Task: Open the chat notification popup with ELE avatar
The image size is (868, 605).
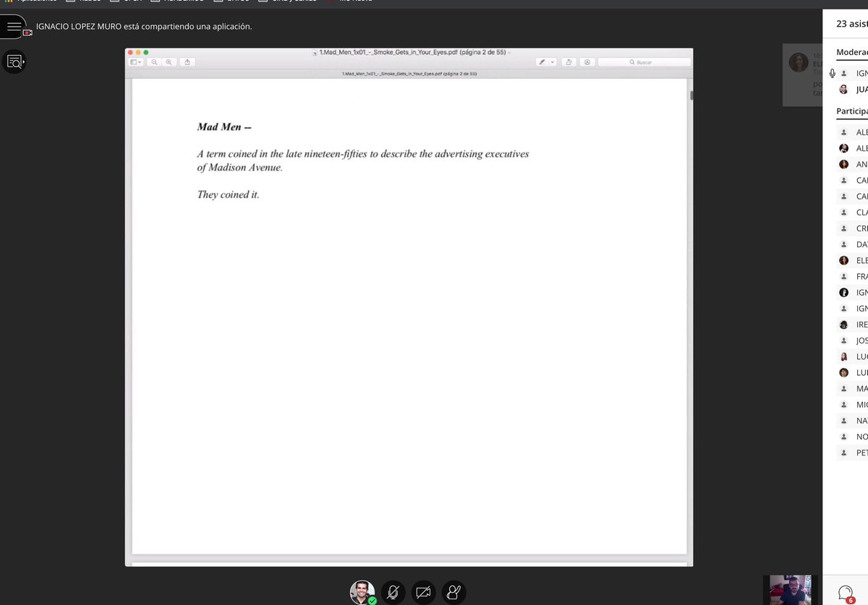Action: click(x=803, y=75)
